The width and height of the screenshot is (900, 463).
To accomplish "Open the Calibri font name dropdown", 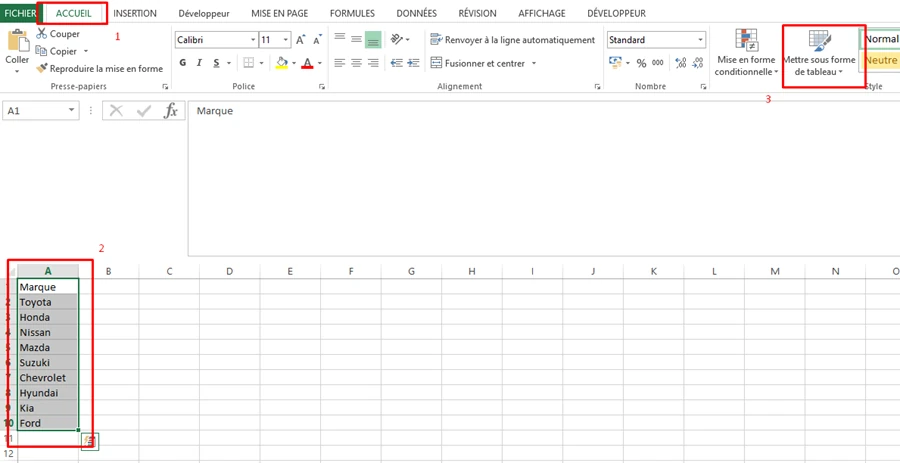I will (251, 40).
